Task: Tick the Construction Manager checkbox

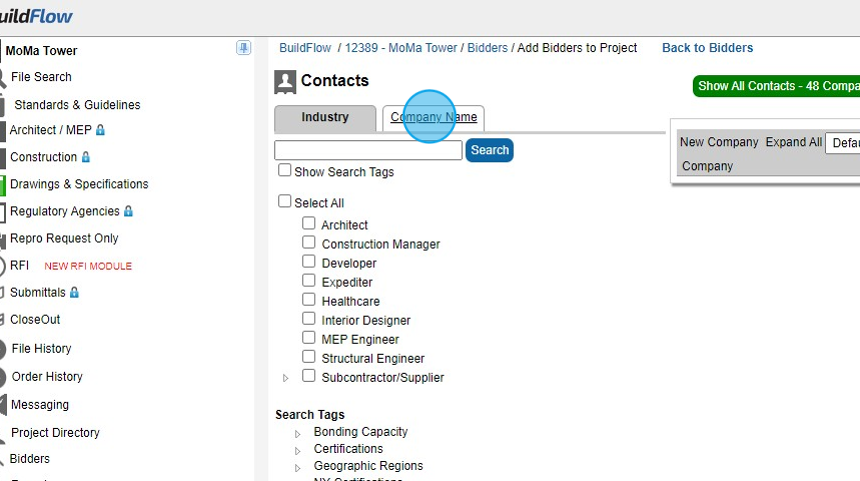Action: tap(309, 242)
